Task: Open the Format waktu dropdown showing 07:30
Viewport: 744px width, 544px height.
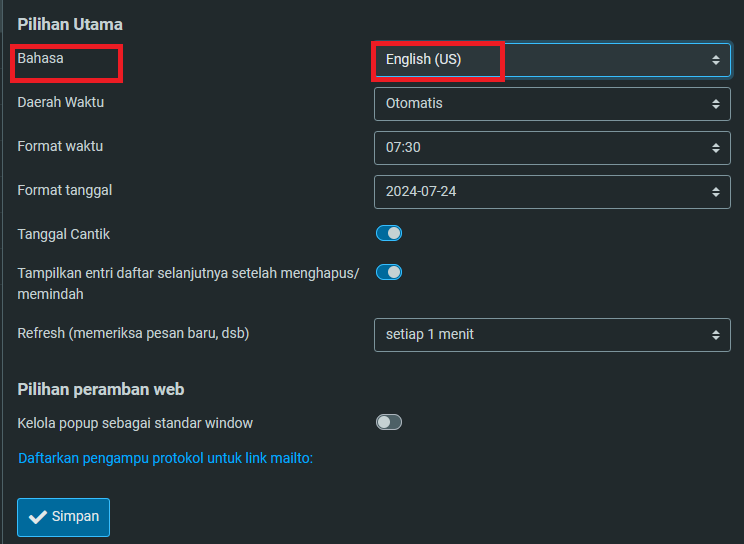Action: tap(552, 147)
